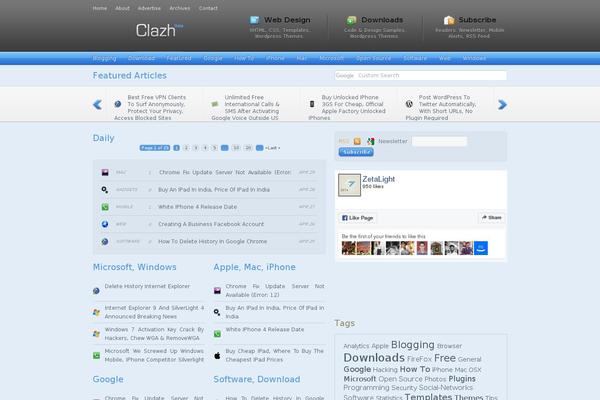This screenshot has height=400, width=600.
Task: Select the Open Source category tab
Action: (x=373, y=58)
